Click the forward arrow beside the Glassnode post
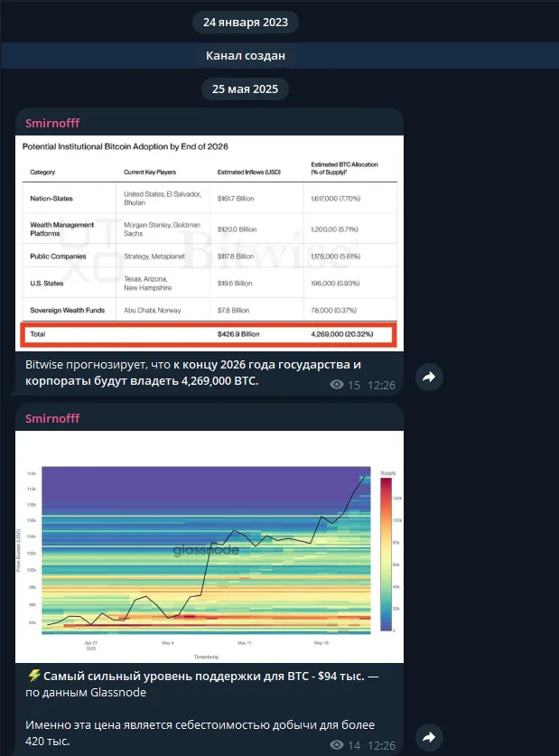 429,737
